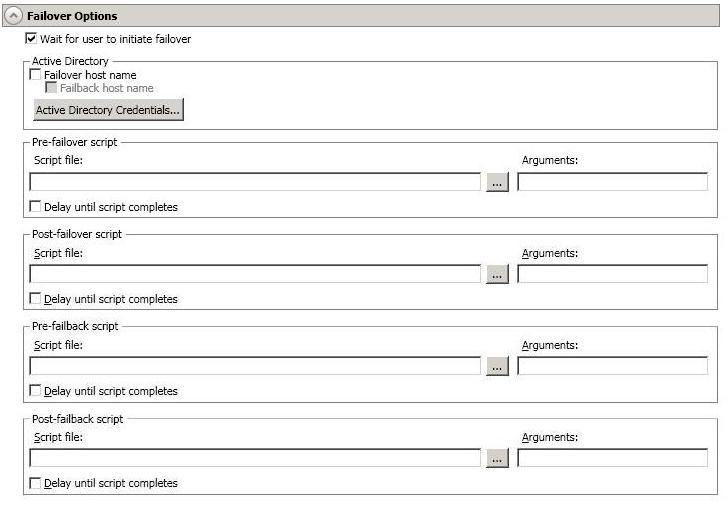The height and width of the screenshot is (508, 726).
Task: Click the Post-failover script file field
Action: pos(255,274)
